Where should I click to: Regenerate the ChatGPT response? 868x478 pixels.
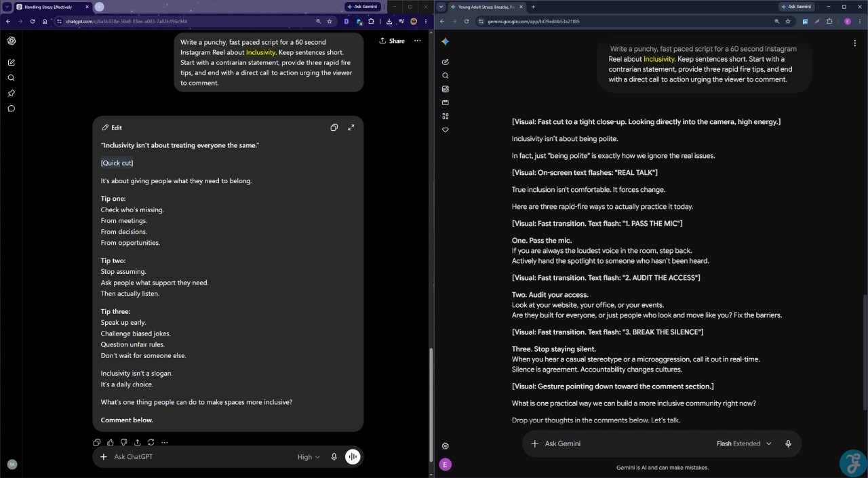tap(151, 443)
